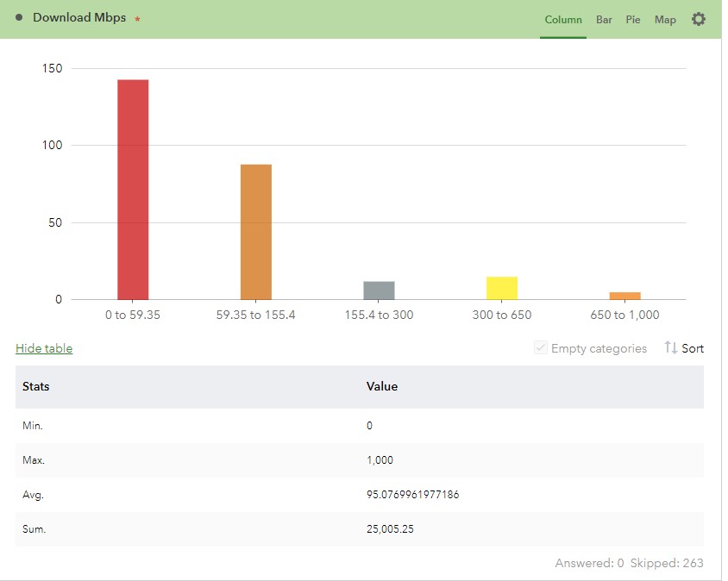Select the small 650 to 1,000 column
The image size is (728, 581).
[625, 296]
